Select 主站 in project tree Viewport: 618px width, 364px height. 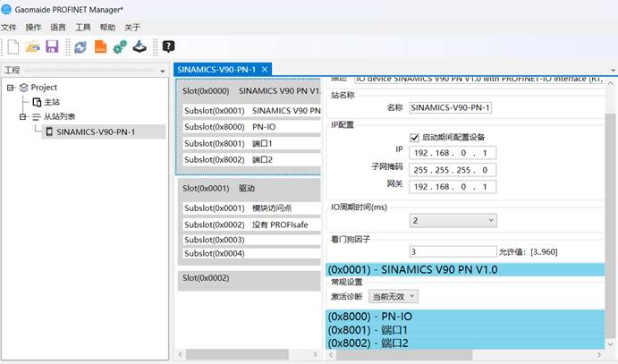[x=52, y=102]
